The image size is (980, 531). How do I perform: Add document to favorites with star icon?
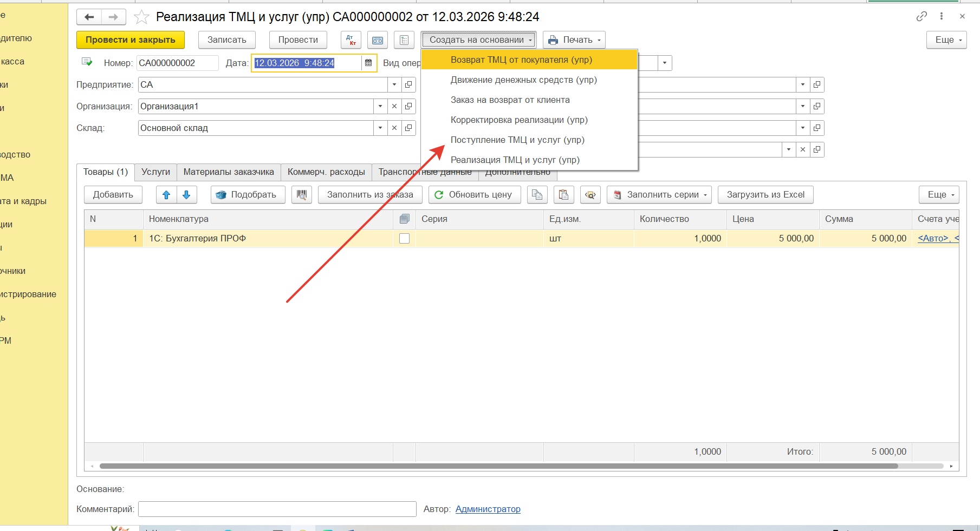click(141, 17)
